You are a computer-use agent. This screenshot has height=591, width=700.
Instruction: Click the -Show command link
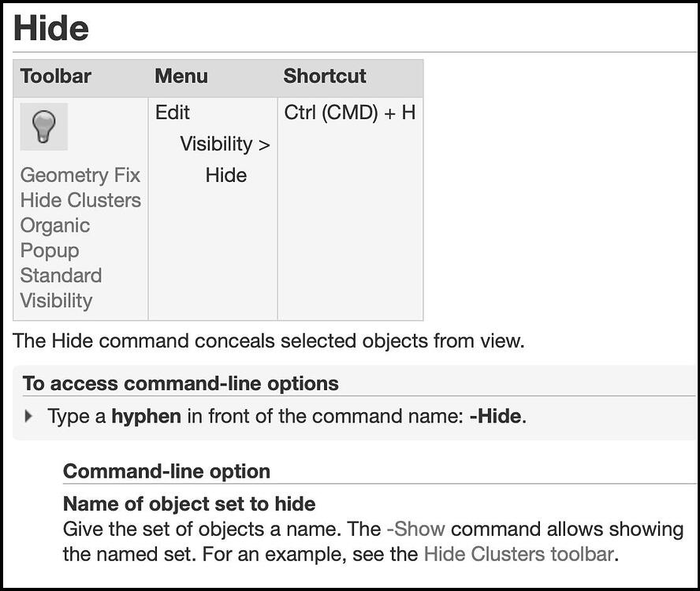pos(415,529)
